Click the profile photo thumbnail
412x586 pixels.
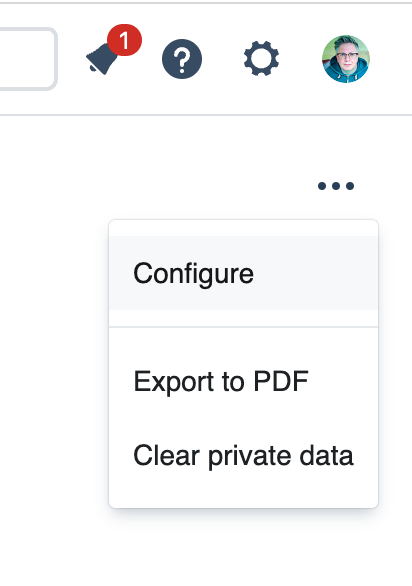point(346,59)
